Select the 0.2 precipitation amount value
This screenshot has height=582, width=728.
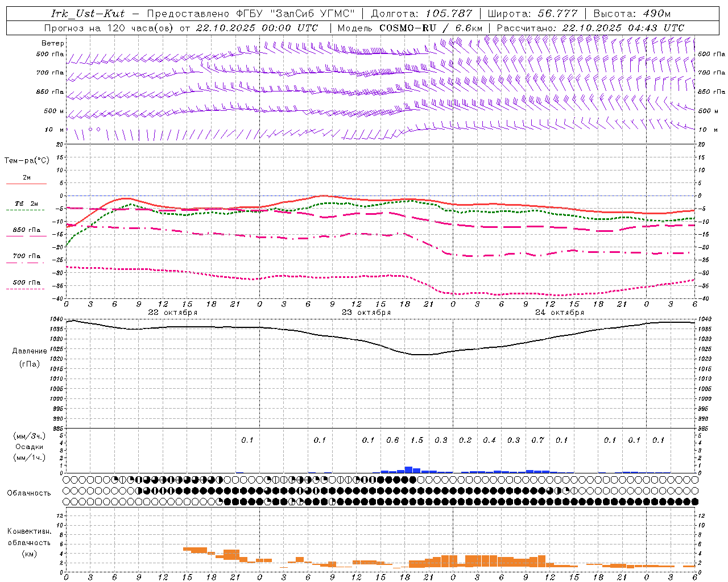(x=465, y=440)
